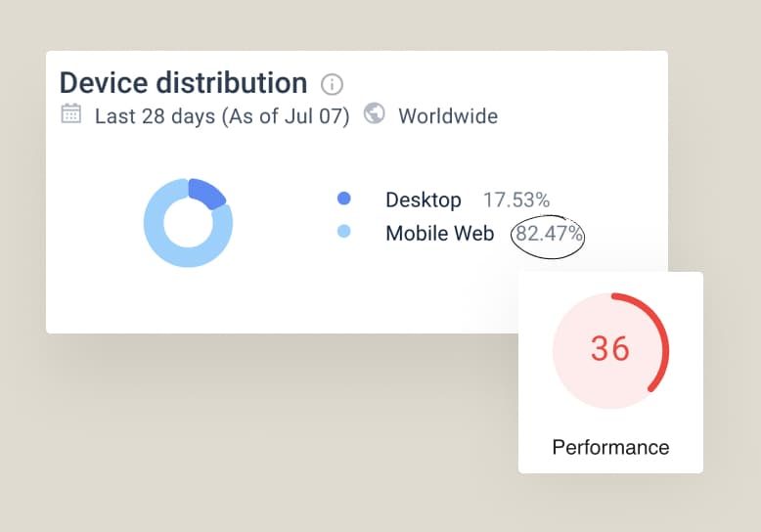761x532 pixels.
Task: Click the globe icon next to Worldwide
Action: tap(374, 114)
